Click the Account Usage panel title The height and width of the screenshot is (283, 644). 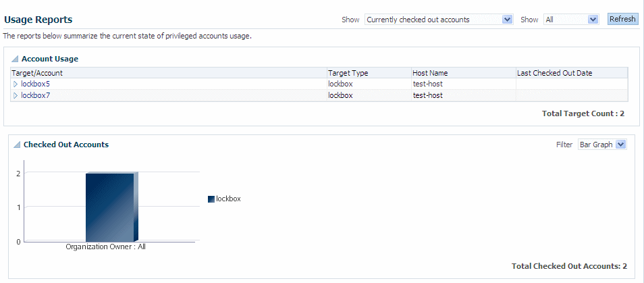point(50,59)
